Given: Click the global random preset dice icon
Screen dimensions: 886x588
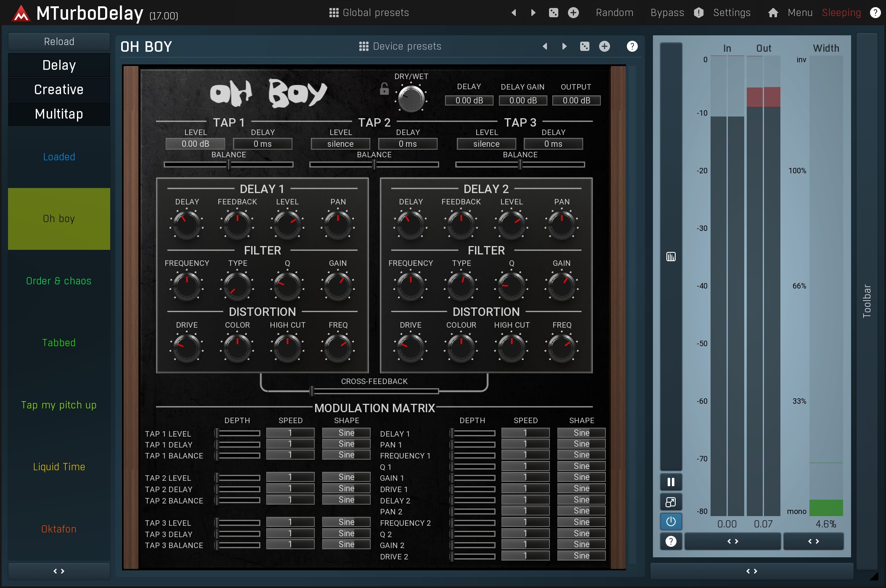Looking at the screenshot, I should [x=554, y=13].
